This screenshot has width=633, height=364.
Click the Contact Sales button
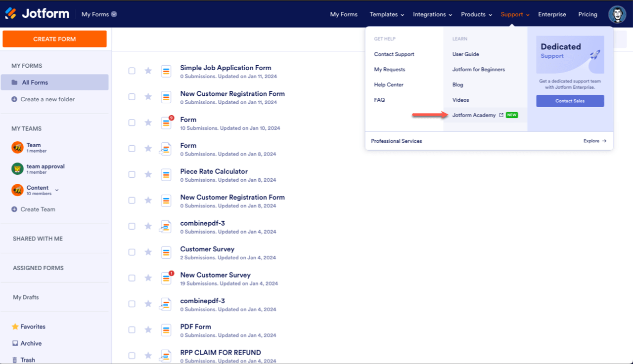pos(570,101)
